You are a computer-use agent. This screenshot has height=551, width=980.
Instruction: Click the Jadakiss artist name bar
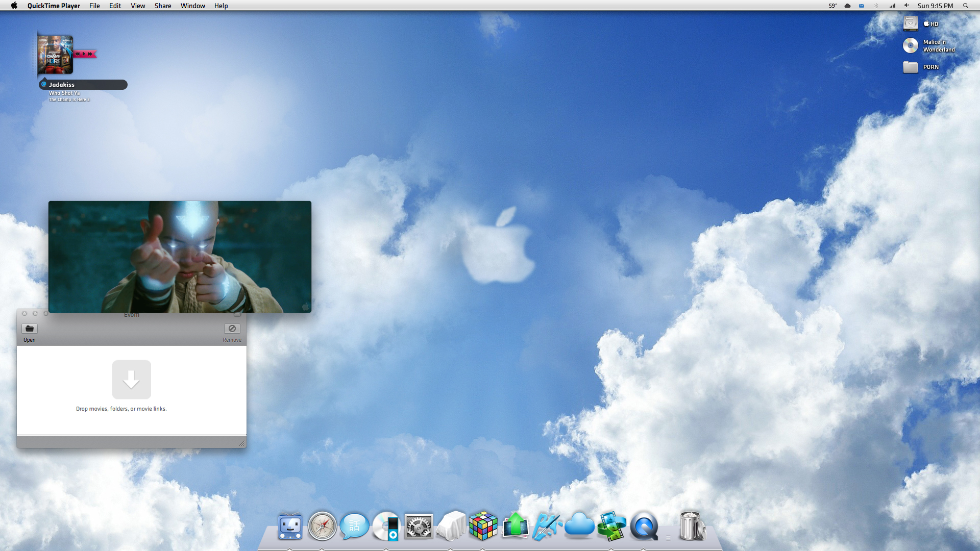coord(83,85)
